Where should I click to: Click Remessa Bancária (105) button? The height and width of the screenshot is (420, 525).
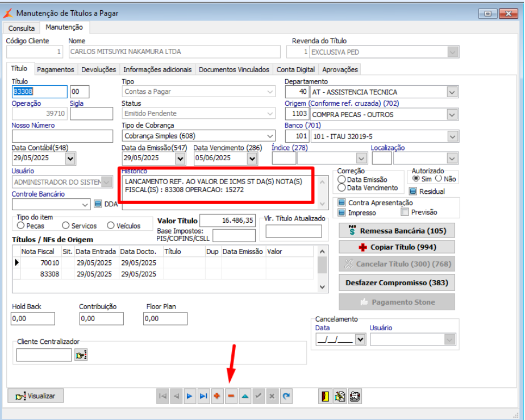[x=397, y=231]
